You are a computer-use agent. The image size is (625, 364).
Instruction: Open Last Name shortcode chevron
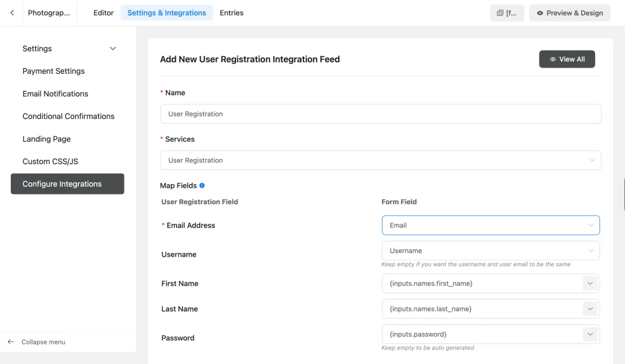(x=590, y=309)
